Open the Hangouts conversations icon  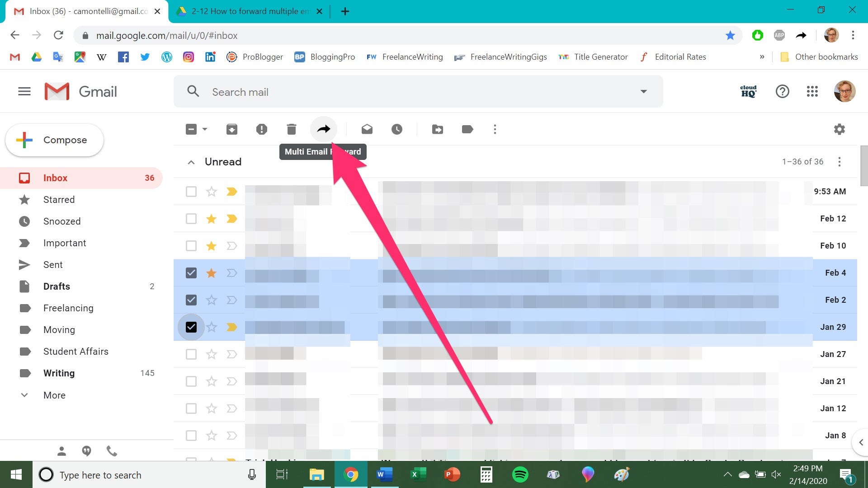pos(86,450)
